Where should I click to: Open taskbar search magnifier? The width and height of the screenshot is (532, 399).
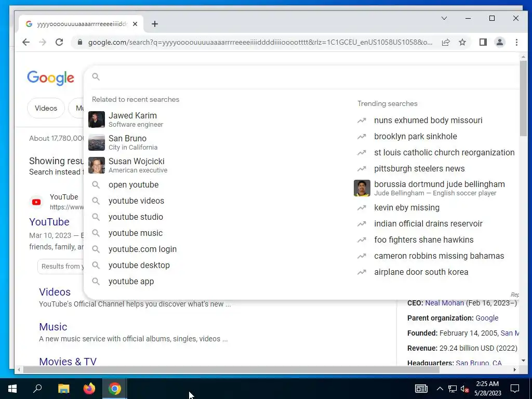pos(37,389)
